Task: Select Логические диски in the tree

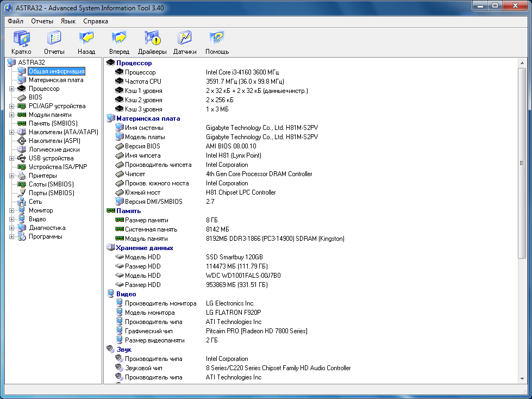Action: pos(54,149)
